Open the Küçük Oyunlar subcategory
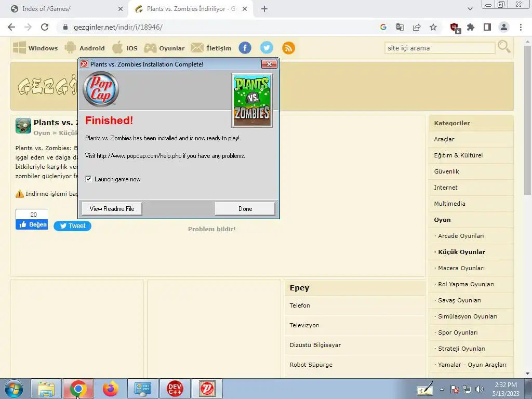Image resolution: width=532 pixels, height=399 pixels. pyautogui.click(x=471, y=252)
